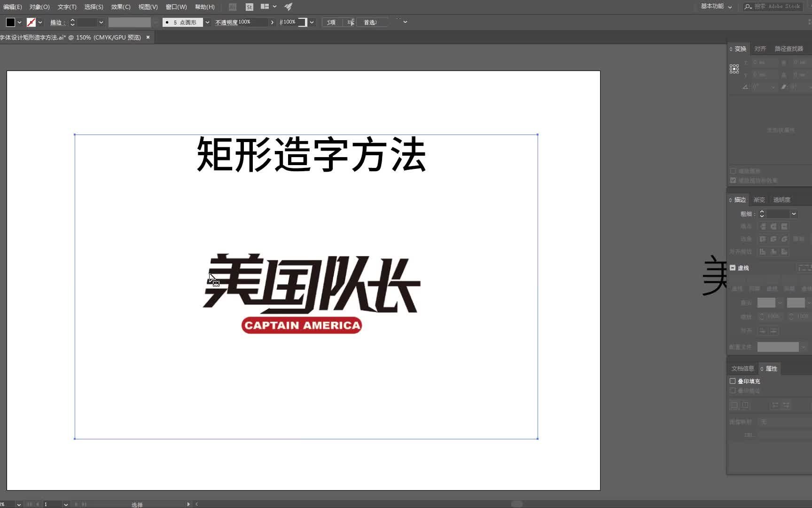Click the shear icon in Transform panel

[783, 87]
